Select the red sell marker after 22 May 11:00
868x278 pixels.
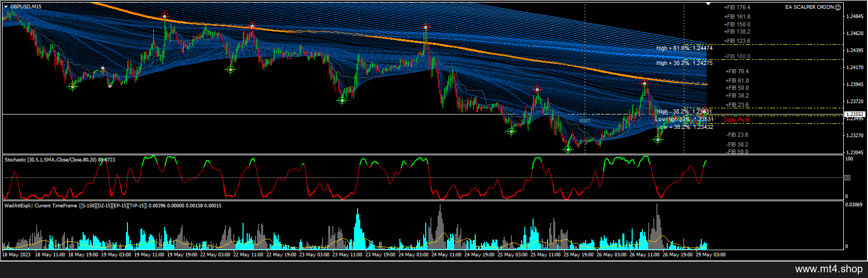click(x=252, y=26)
